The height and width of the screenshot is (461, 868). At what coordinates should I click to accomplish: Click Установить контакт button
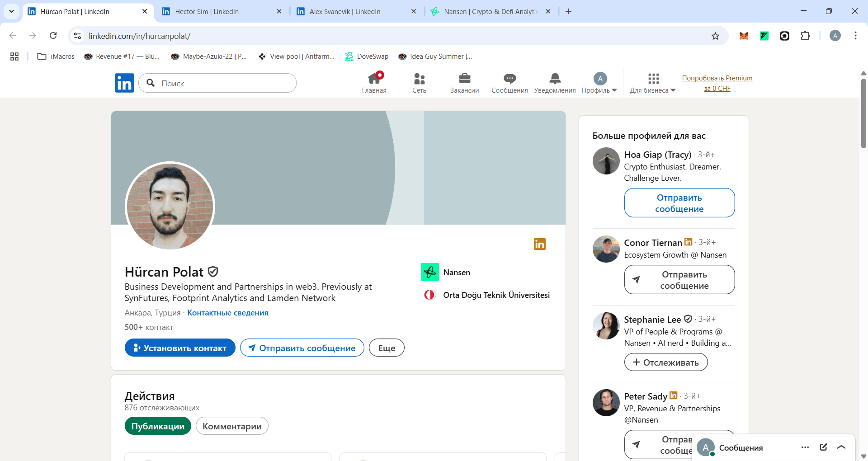tap(180, 348)
